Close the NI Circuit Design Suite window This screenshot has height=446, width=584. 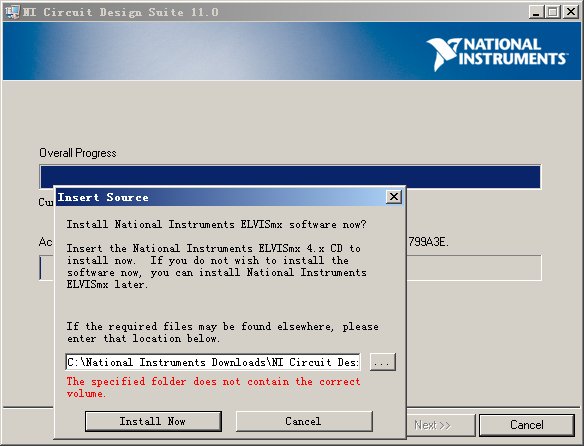[x=571, y=12]
